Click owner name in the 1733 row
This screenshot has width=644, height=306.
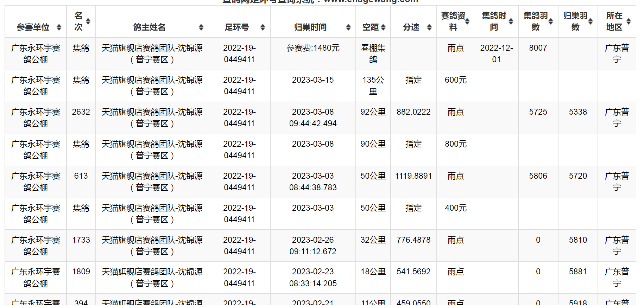click(152, 246)
